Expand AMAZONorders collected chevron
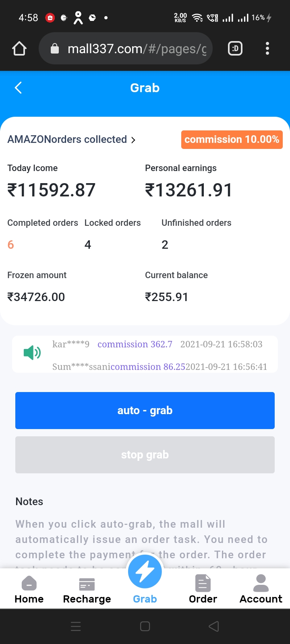This screenshot has height=644, width=290. [x=133, y=140]
